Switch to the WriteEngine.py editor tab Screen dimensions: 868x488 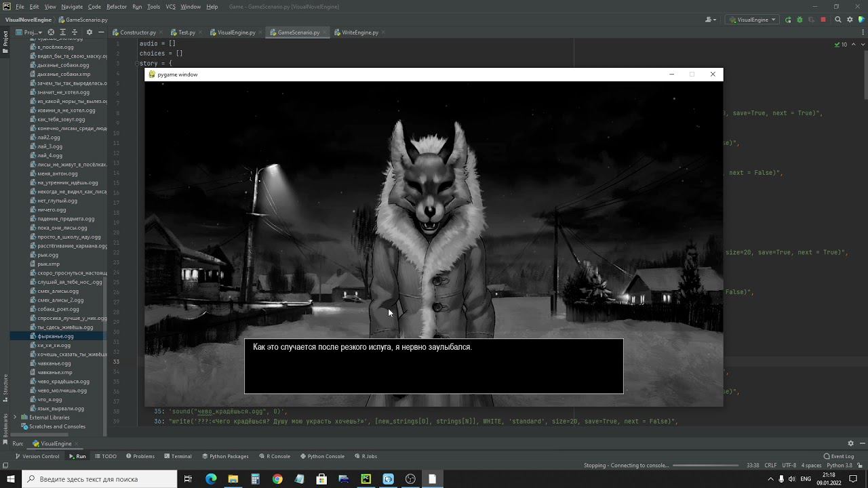[359, 33]
